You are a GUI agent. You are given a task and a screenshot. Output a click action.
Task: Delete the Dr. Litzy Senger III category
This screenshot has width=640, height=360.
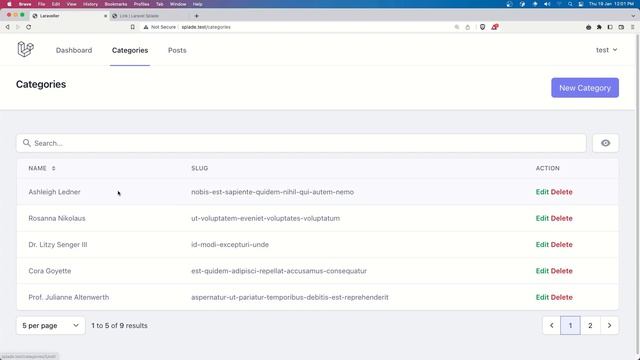point(562,244)
